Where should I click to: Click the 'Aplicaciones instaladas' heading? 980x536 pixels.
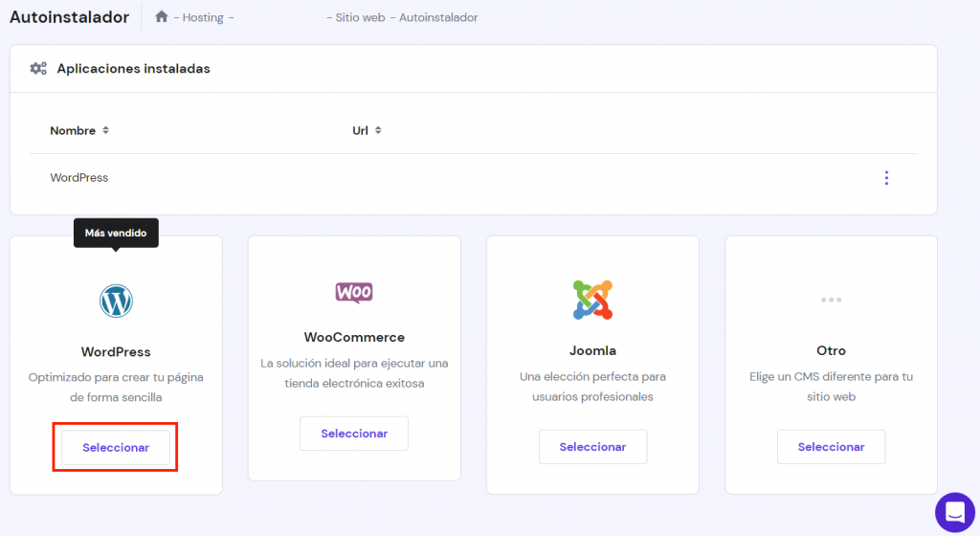point(134,69)
